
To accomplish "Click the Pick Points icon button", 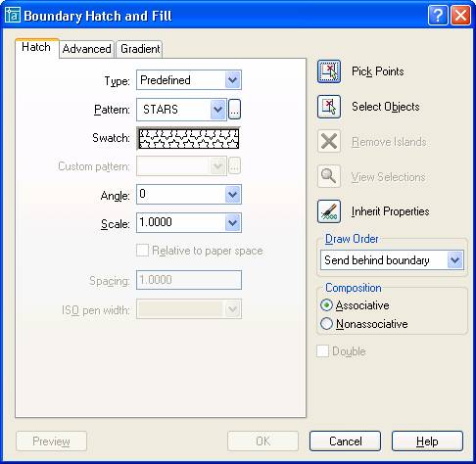I will pos(329,71).
